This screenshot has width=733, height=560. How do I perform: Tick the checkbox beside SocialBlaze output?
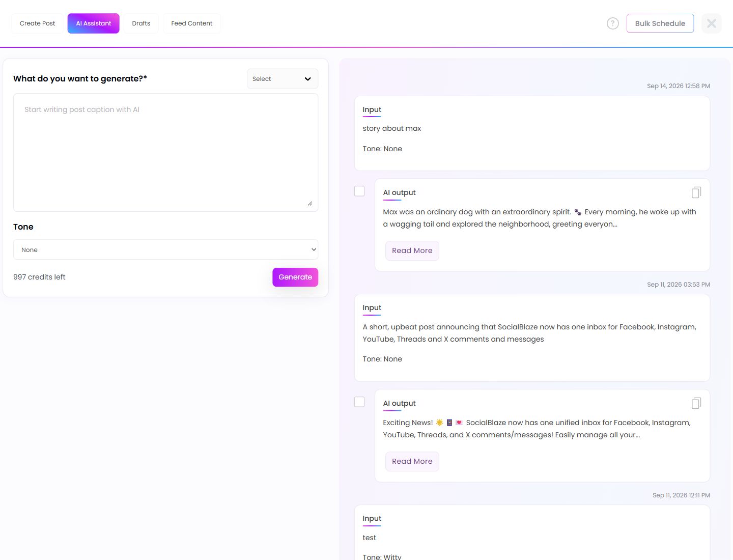click(359, 402)
